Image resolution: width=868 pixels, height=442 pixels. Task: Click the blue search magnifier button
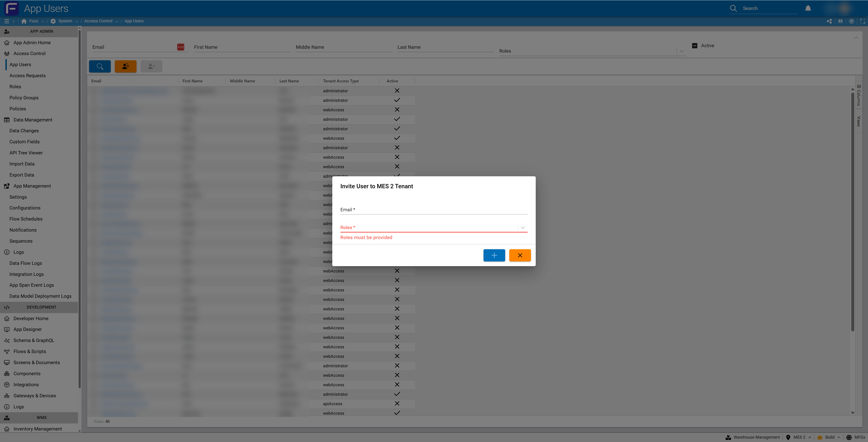[x=100, y=66]
